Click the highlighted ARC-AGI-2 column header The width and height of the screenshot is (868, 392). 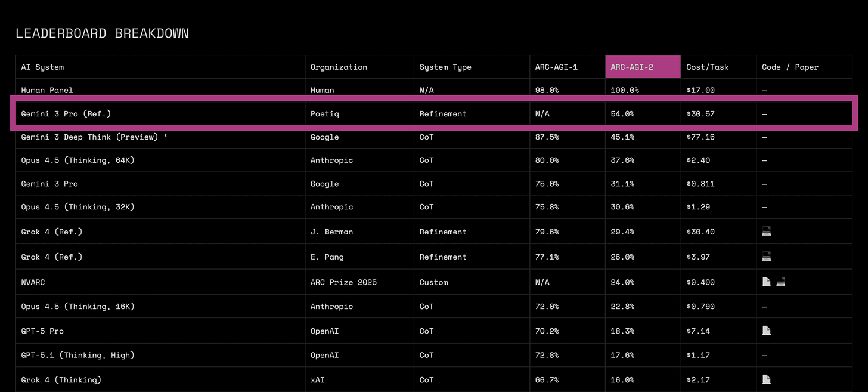tap(632, 67)
